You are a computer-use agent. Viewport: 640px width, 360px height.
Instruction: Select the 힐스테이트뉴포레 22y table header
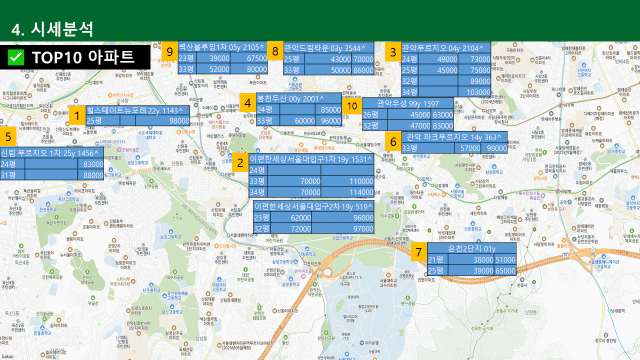coord(138,111)
